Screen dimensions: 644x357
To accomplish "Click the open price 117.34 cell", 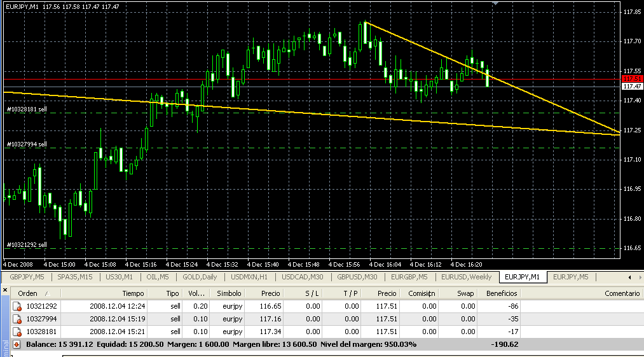I will click(270, 332).
